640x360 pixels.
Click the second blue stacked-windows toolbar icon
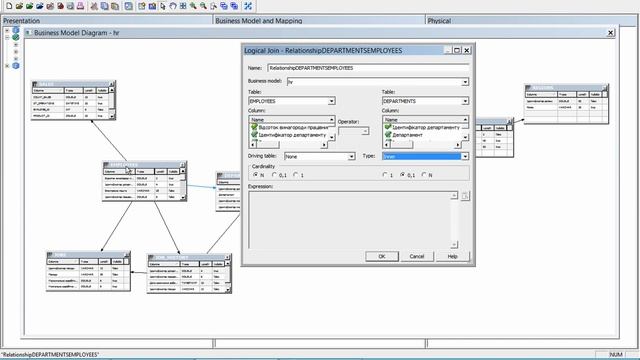[234, 6]
